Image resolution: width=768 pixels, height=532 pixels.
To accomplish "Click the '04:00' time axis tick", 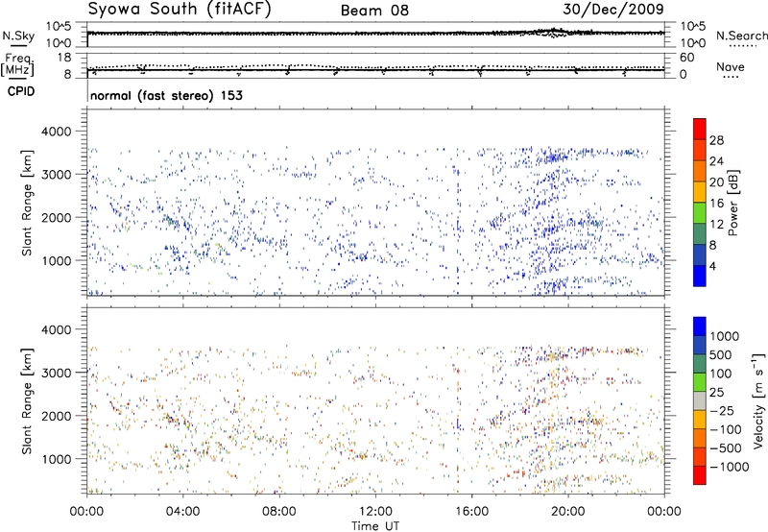I will [183, 512].
